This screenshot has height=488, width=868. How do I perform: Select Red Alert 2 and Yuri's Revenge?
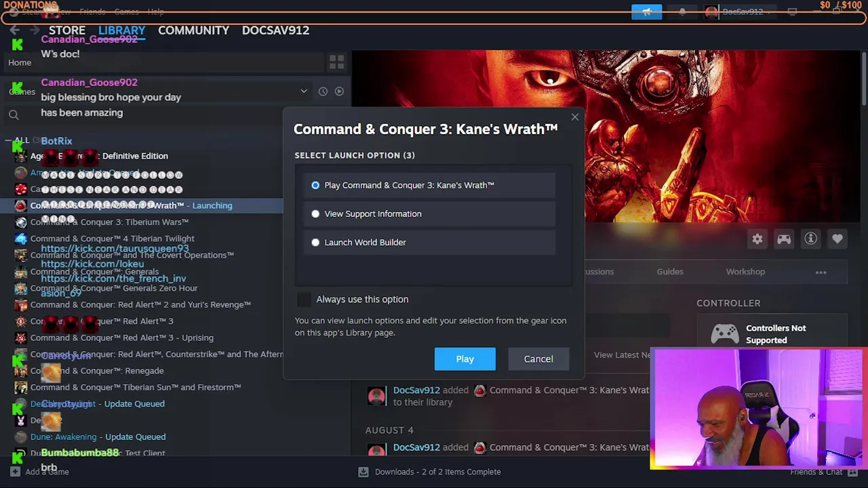coord(140,304)
